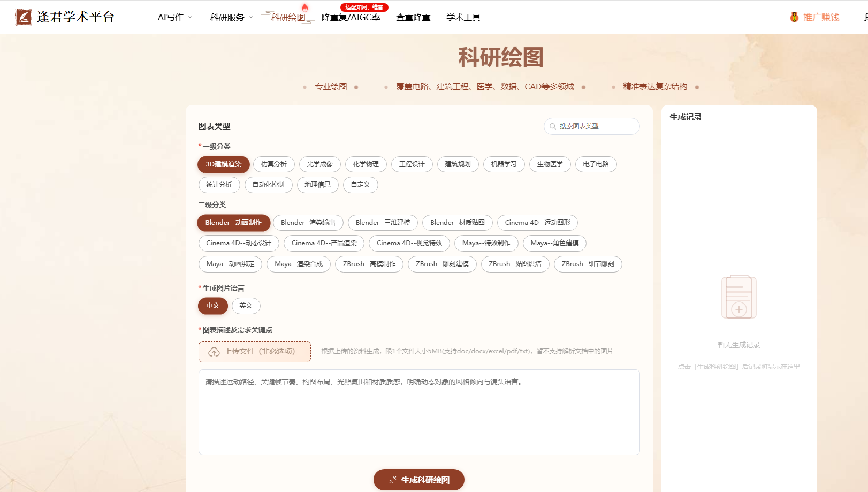
Task: Click the red 适配知网、维普 badge
Action: 364,7
